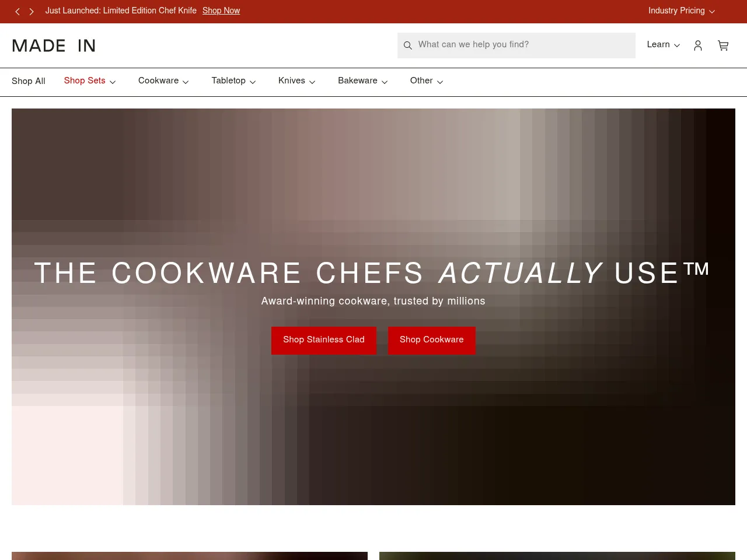Click the Shop Cookware button
Viewport: 747px width, 560px height.
pyautogui.click(x=432, y=341)
